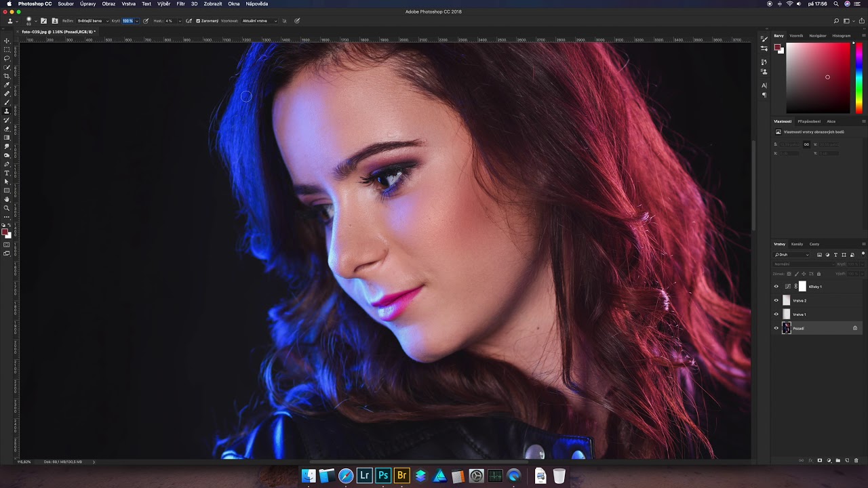The height and width of the screenshot is (488, 868).
Task: Hide the Křivky 1 layer
Action: (776, 287)
